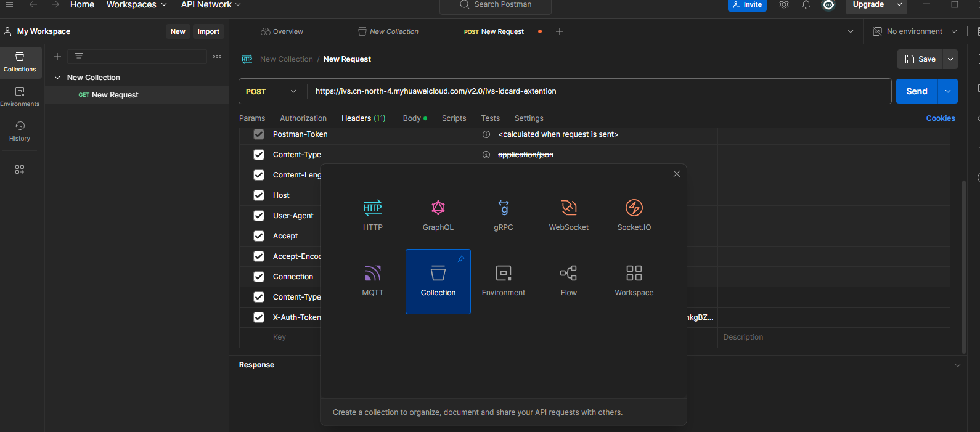980x432 pixels.
Task: Uncheck the Accept-Encoding header
Action: pyautogui.click(x=259, y=256)
